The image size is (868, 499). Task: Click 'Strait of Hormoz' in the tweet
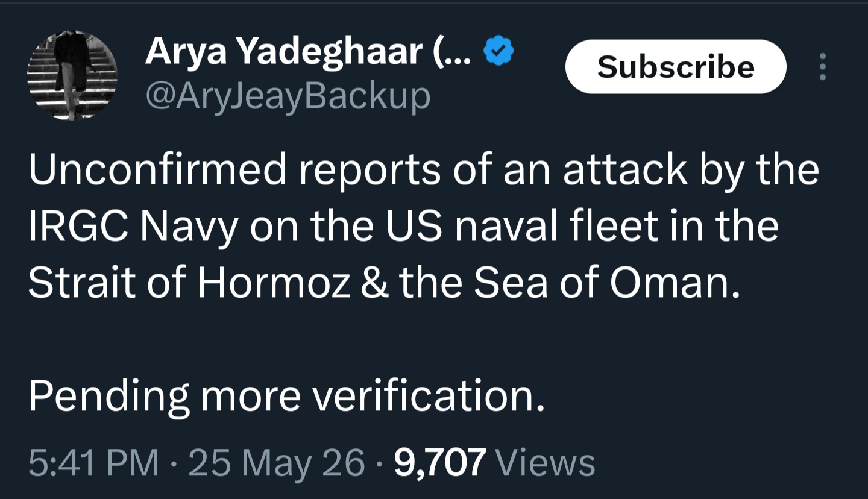(x=189, y=283)
